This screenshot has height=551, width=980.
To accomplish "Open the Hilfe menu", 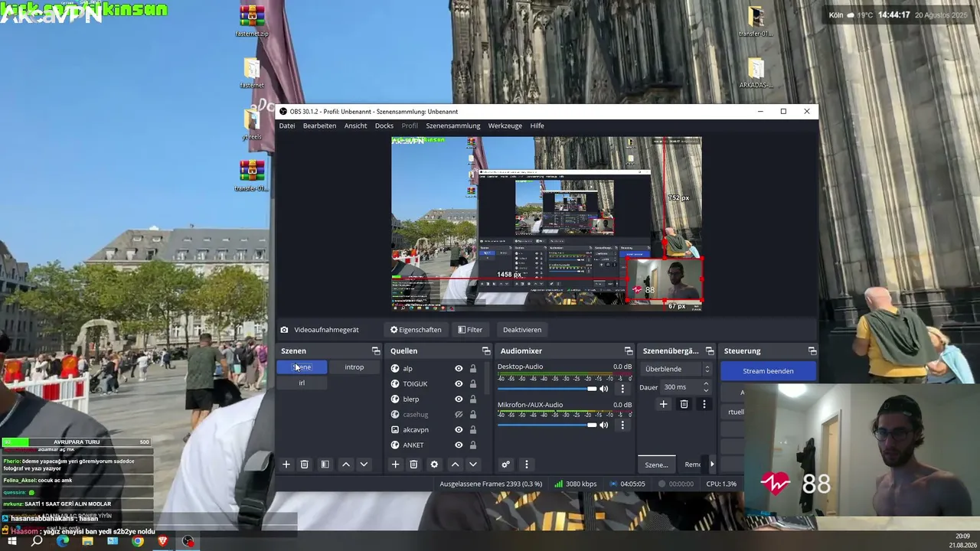I will [537, 126].
